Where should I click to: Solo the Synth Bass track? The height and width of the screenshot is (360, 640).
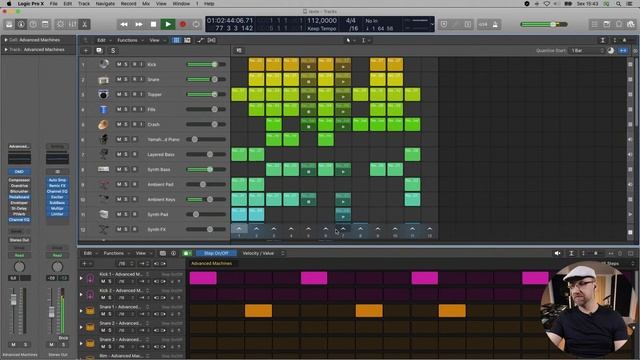coord(126,169)
